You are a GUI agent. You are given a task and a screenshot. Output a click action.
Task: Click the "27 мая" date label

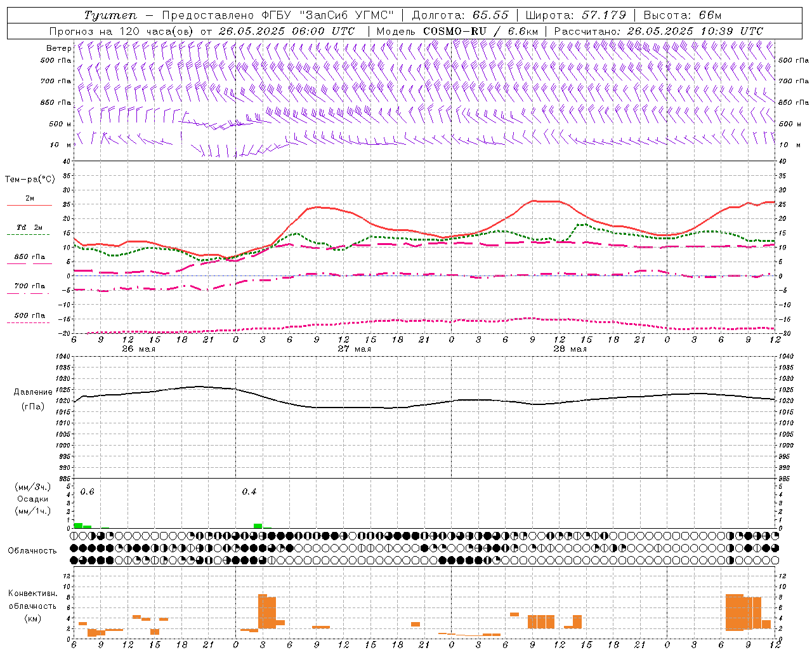[x=355, y=348]
